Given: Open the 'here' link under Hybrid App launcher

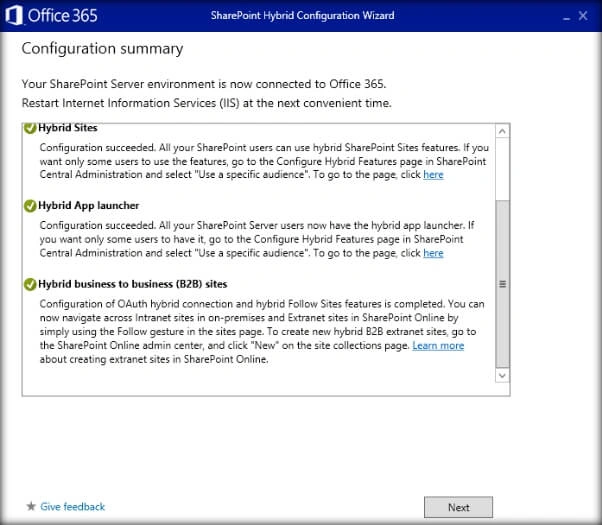Looking at the screenshot, I should tap(433, 253).
